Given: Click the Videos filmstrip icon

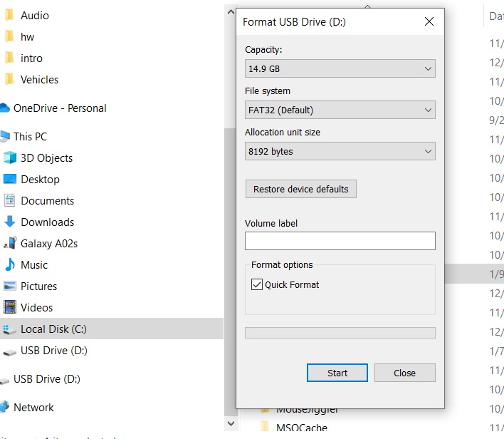Looking at the screenshot, I should pos(10,308).
